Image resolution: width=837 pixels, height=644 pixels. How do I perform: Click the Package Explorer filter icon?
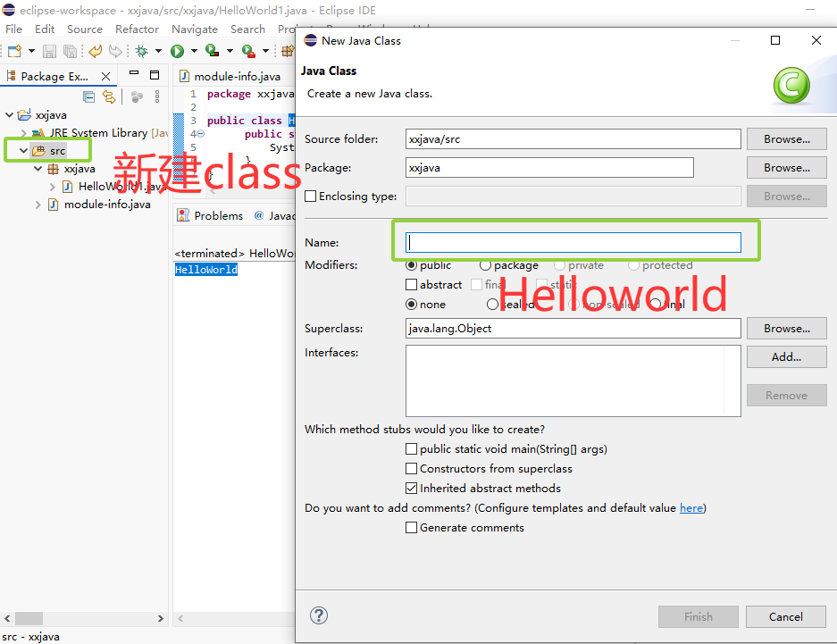[x=138, y=96]
